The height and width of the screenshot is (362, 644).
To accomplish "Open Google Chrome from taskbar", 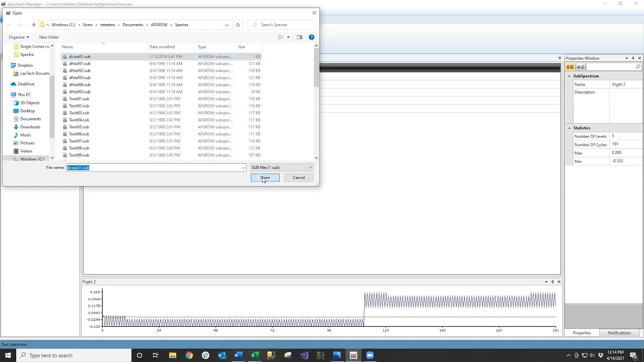I will (189, 355).
